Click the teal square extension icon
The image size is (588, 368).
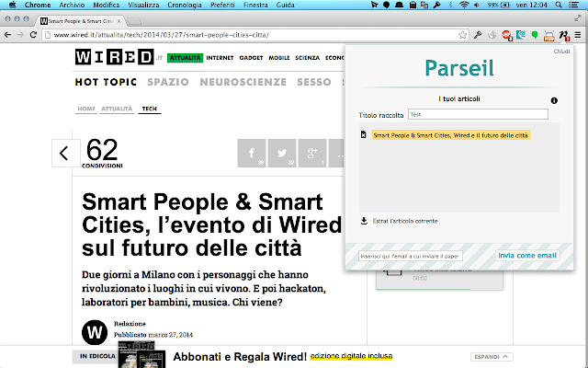click(521, 35)
